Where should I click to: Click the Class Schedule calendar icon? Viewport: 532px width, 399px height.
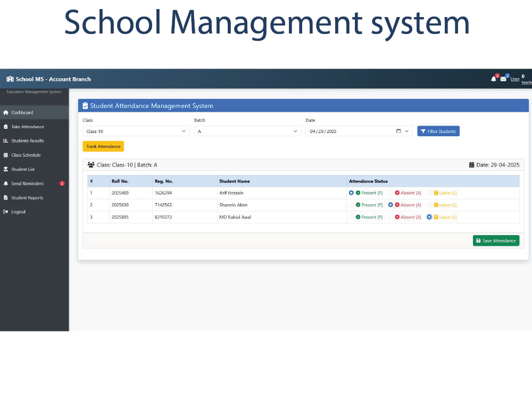(x=6, y=155)
